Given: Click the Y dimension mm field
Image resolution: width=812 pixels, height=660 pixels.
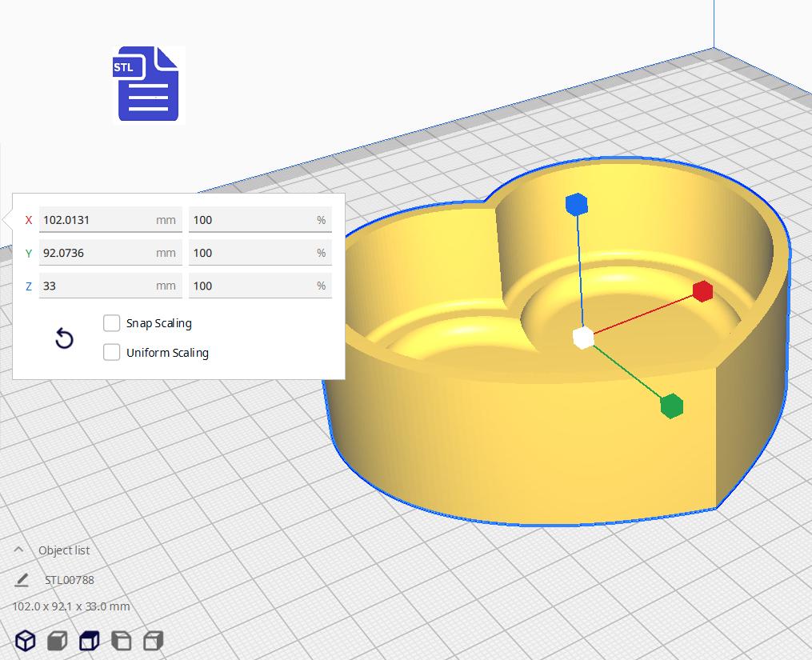Looking at the screenshot, I should [96, 253].
